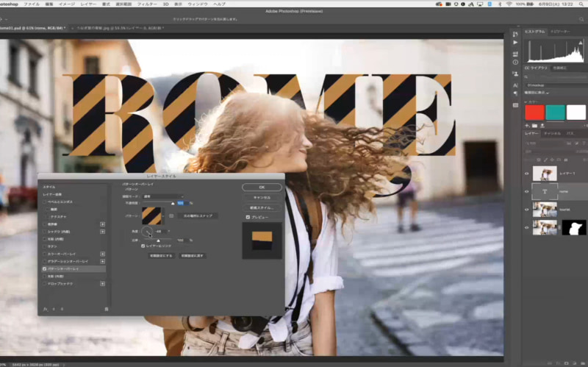Hide the rome text layer
588x367 pixels.
click(526, 191)
